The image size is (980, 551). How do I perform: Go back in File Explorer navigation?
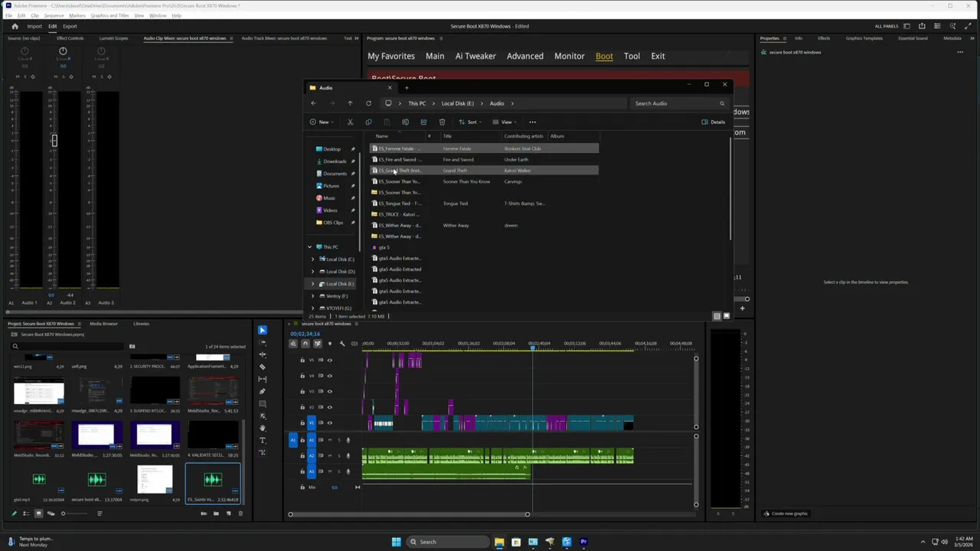point(313,103)
